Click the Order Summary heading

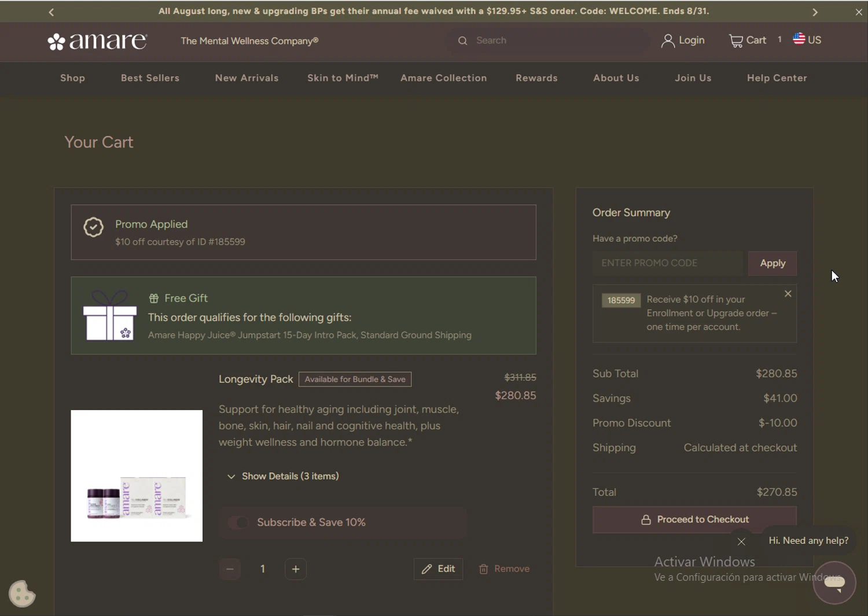tap(631, 213)
